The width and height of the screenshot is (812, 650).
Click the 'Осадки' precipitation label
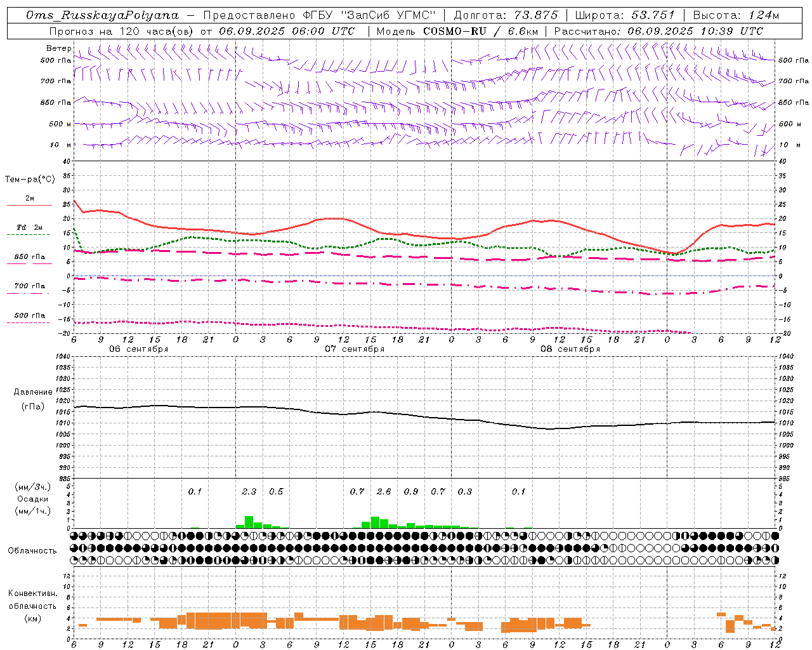[32, 499]
